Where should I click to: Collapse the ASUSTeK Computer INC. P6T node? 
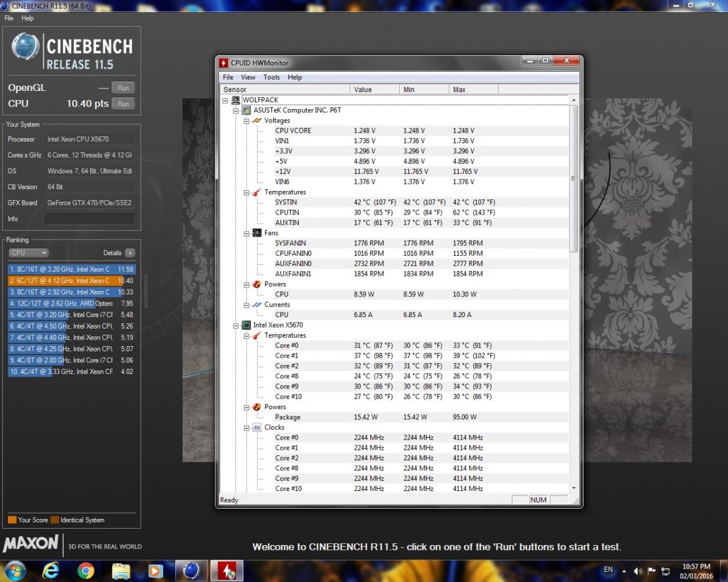[236, 110]
